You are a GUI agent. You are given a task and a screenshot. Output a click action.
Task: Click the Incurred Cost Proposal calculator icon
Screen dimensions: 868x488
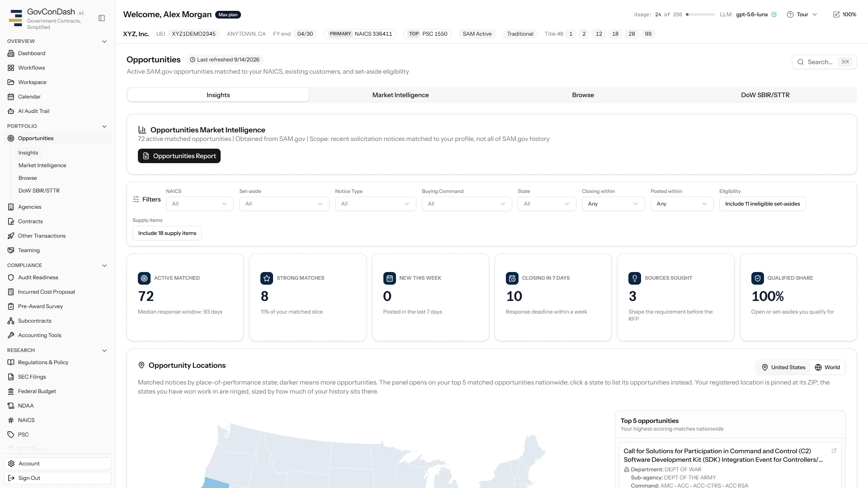point(11,292)
